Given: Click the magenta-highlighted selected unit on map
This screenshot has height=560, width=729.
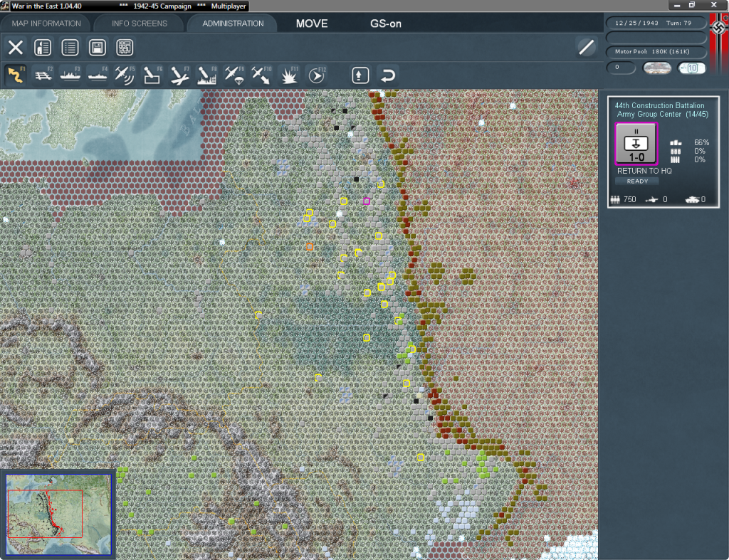Looking at the screenshot, I should tap(367, 201).
